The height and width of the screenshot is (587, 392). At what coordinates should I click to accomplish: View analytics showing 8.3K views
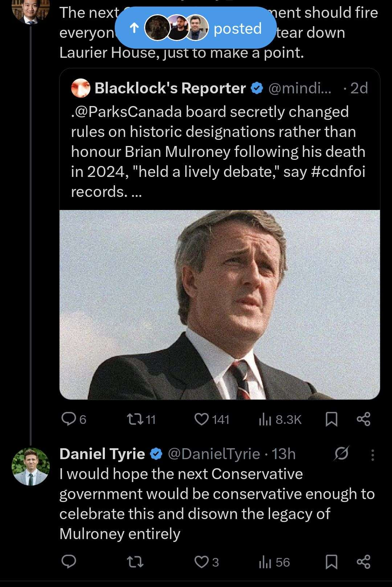pyautogui.click(x=265, y=420)
